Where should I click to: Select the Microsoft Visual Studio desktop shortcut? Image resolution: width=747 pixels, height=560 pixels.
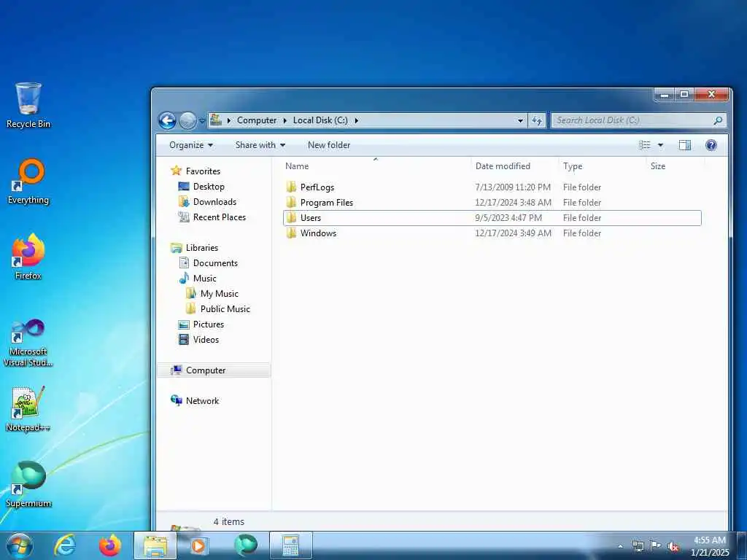click(28, 343)
